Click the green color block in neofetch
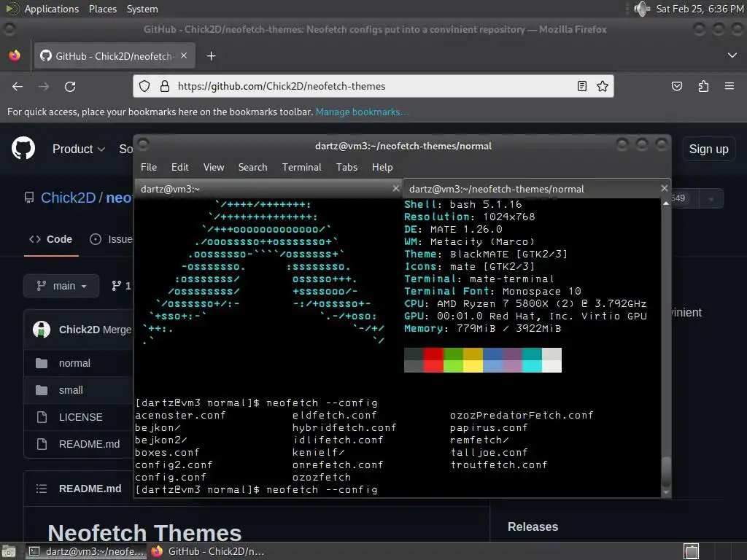This screenshot has height=560, width=747. click(453, 360)
